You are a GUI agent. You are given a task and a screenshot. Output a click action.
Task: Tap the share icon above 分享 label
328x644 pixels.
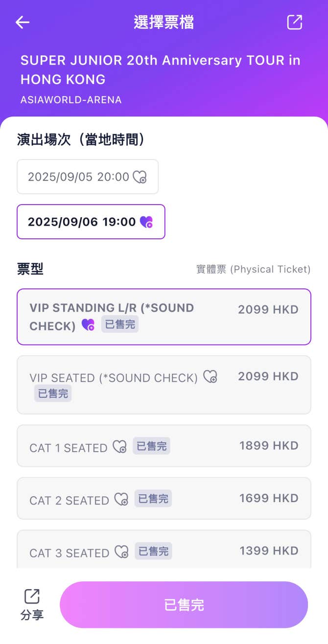31,596
